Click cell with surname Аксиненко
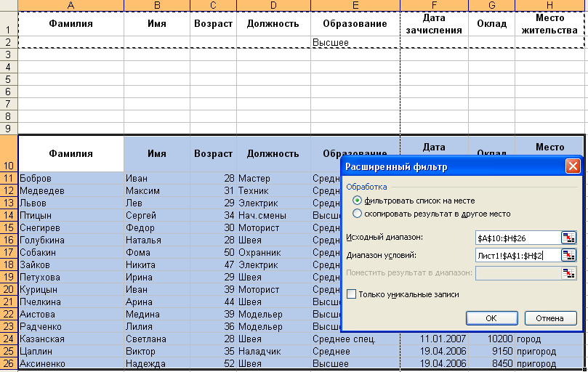 coord(71,363)
